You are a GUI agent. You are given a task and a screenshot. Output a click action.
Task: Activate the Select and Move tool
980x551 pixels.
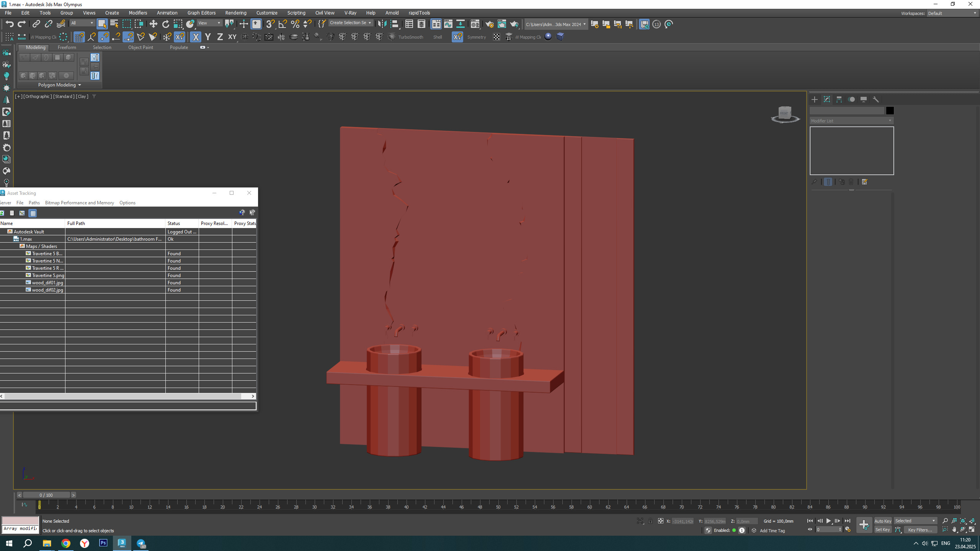(153, 24)
